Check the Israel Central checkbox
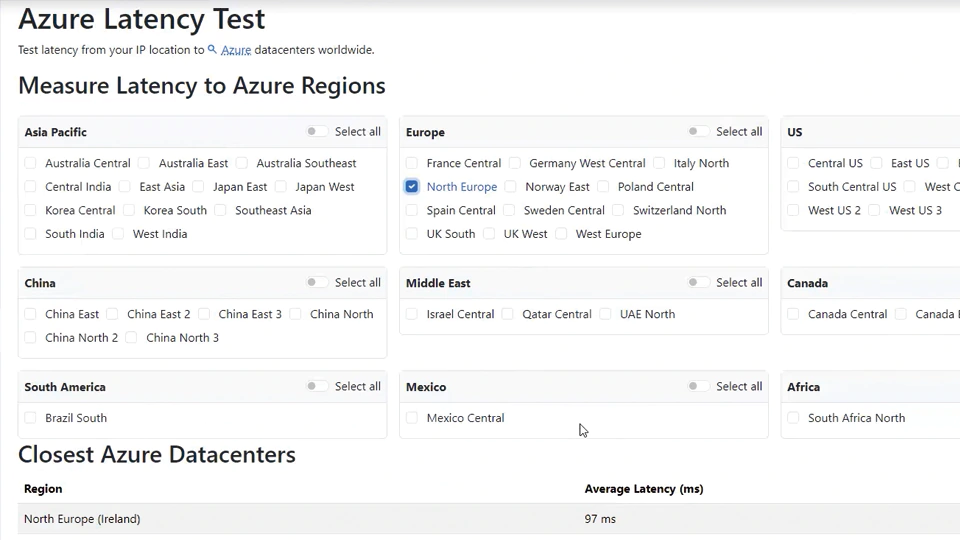 411,314
